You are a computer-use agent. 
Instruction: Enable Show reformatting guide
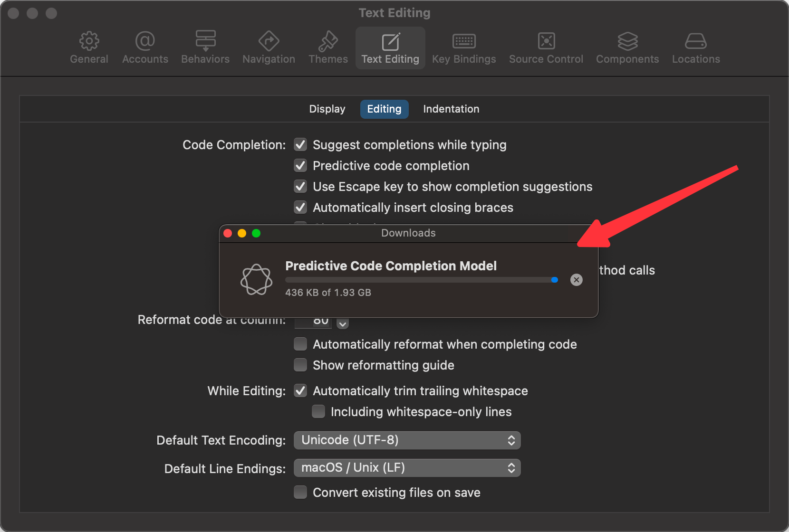[300, 365]
